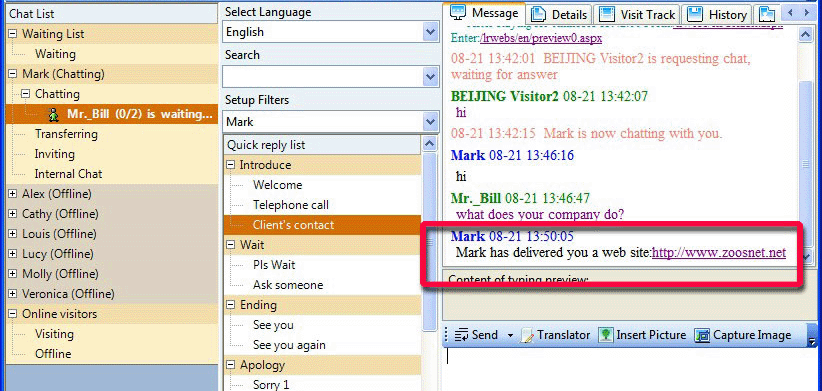
Task: Collapse the Introduce quick reply group
Action: point(231,165)
